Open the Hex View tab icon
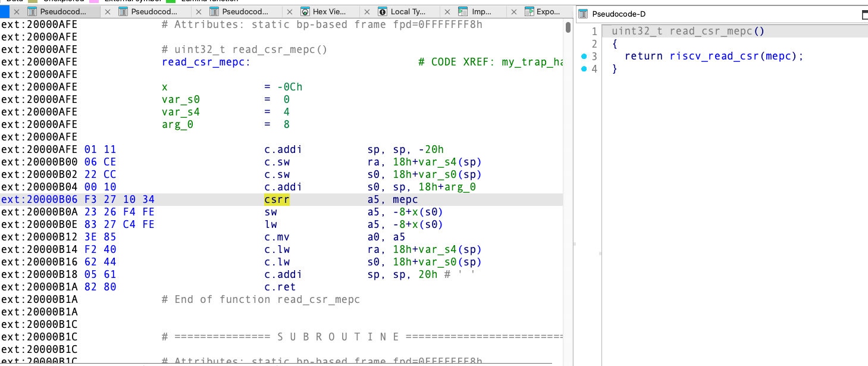The image size is (868, 366). coord(305,11)
